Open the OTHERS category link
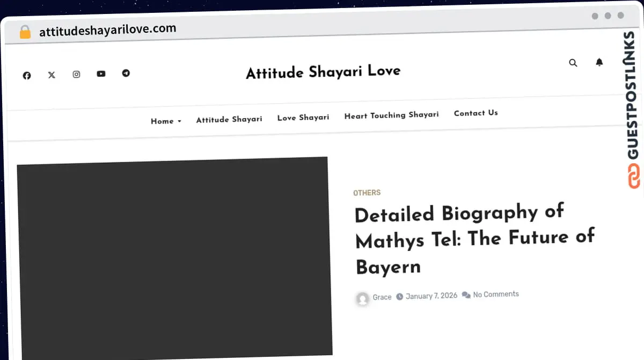This screenshot has width=644, height=360. pyautogui.click(x=367, y=192)
